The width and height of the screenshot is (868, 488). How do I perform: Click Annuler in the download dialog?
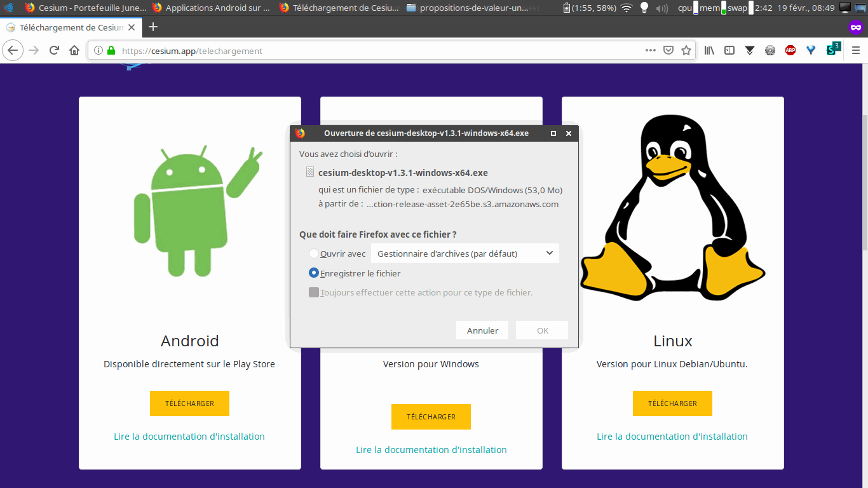click(482, 330)
